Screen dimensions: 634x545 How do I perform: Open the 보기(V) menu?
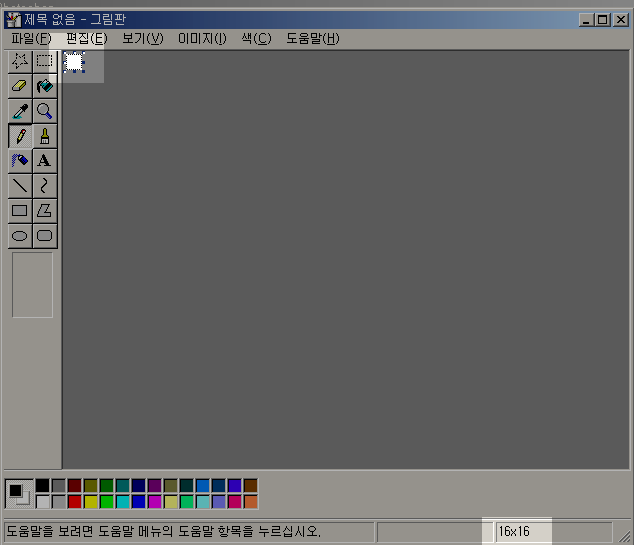[143, 39]
